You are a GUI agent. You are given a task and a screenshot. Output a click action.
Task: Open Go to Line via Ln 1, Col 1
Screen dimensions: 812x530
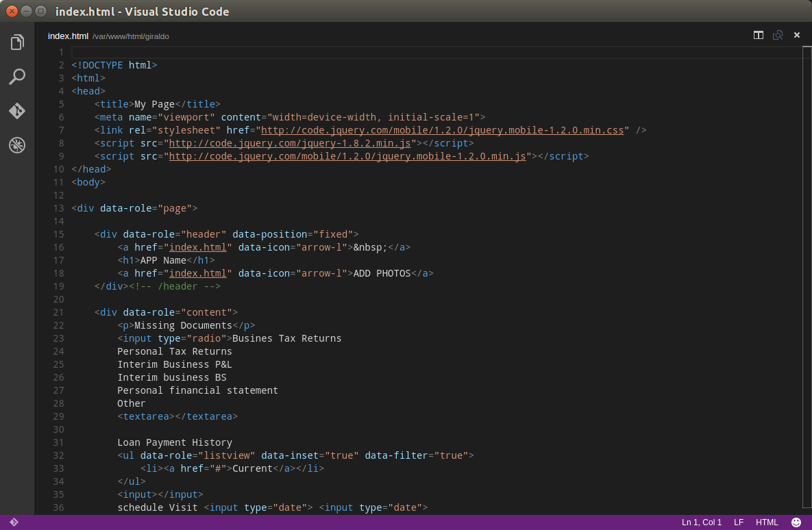coord(701,522)
